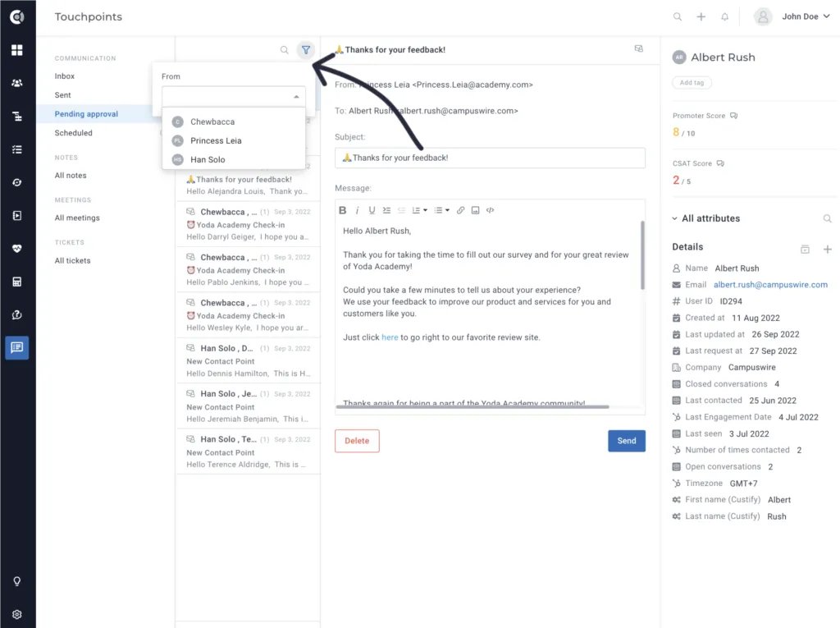The width and height of the screenshot is (840, 628).
Task: Open All notes
Action: pos(71,176)
